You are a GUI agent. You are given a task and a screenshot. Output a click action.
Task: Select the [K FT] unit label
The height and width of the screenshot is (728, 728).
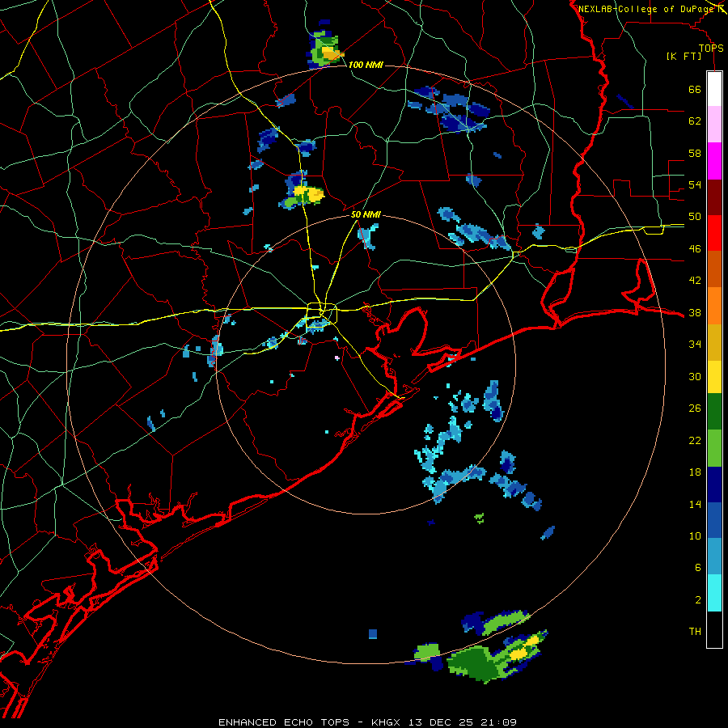pos(684,57)
